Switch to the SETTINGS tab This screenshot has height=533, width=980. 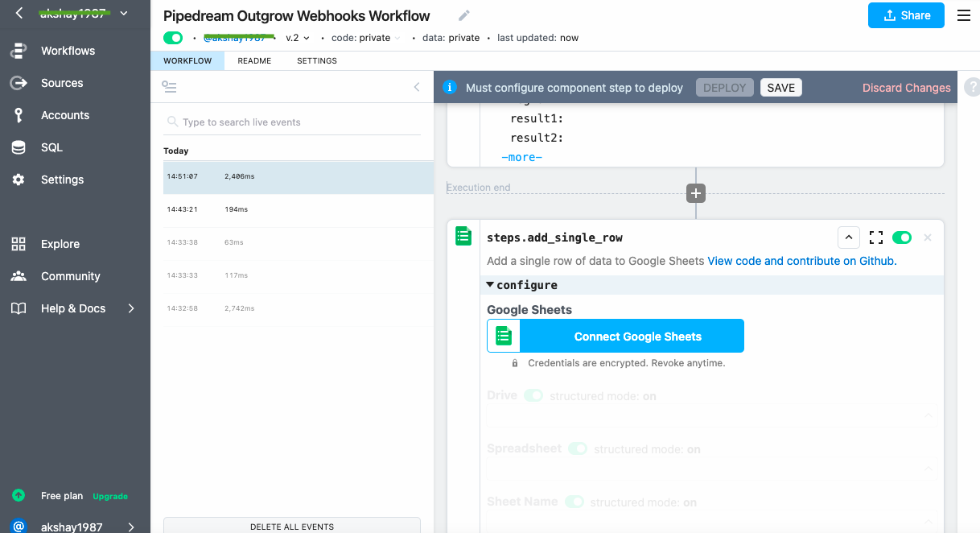click(317, 61)
